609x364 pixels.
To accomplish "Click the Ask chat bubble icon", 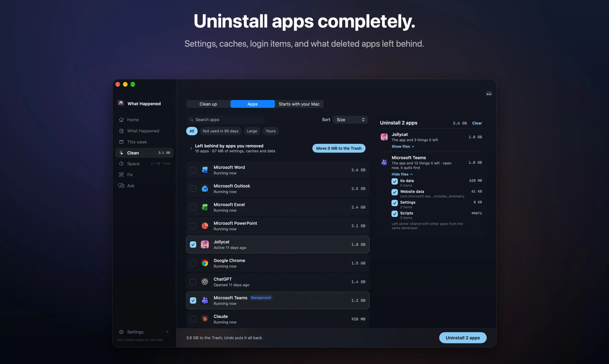I will (121, 186).
